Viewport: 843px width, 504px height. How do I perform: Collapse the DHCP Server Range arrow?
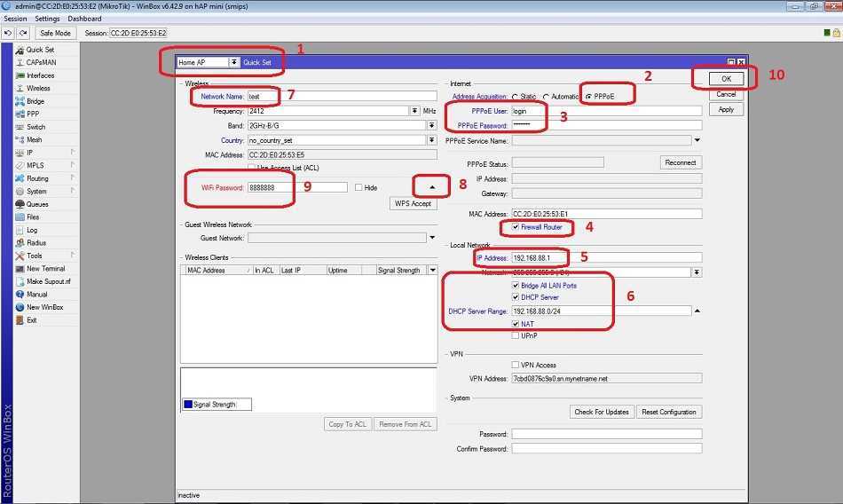[697, 311]
